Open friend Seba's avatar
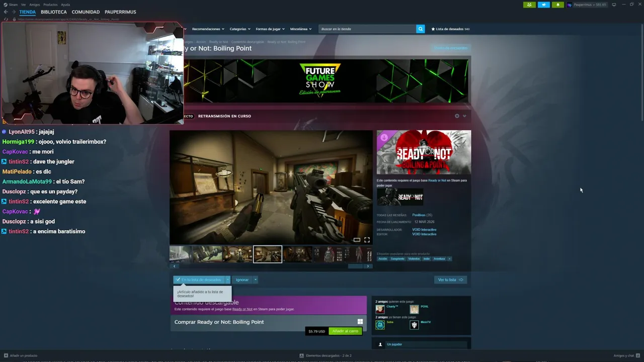Image resolution: width=644 pixels, height=362 pixels. click(x=380, y=325)
